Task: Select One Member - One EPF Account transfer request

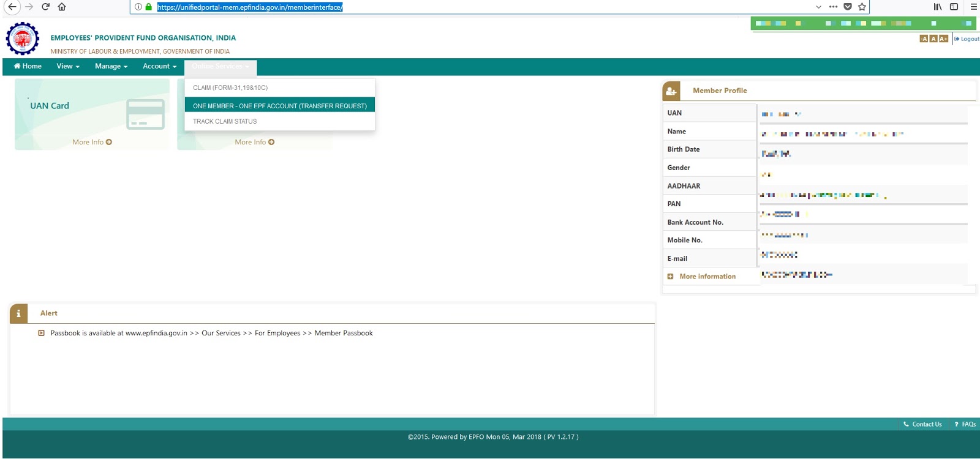Action: point(279,106)
